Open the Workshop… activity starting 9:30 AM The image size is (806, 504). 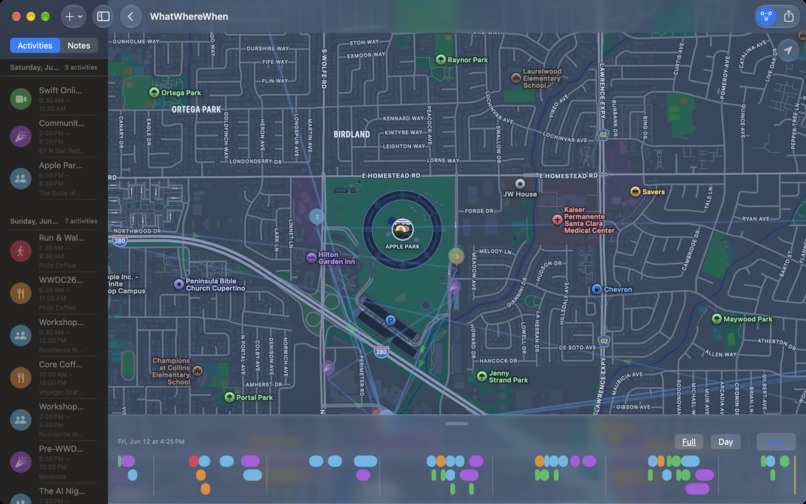point(54,335)
